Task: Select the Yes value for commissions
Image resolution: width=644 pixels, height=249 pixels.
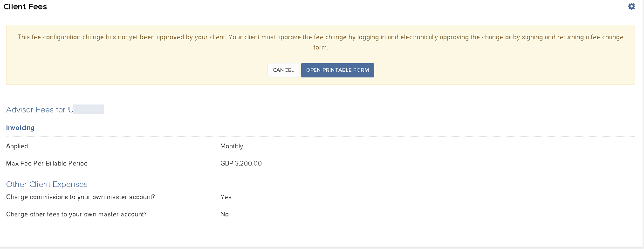Action: tap(226, 197)
